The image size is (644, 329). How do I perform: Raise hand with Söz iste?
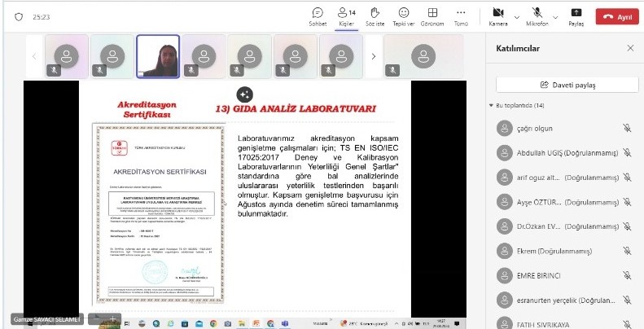375,17
